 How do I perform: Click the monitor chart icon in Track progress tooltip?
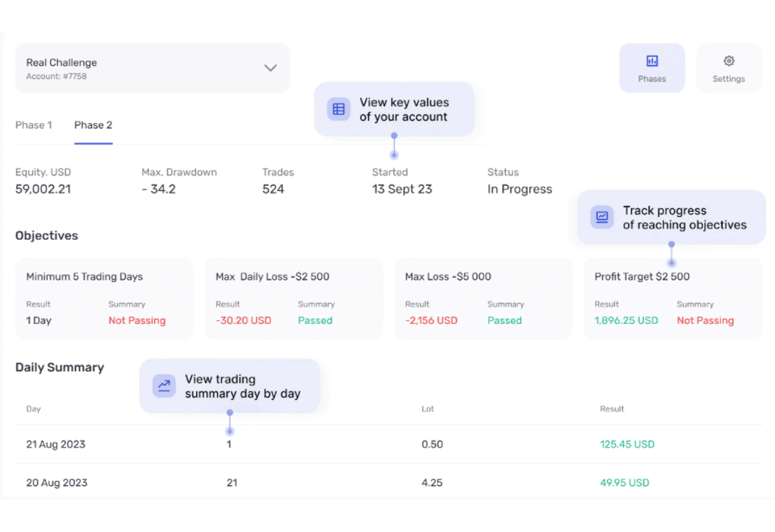click(x=602, y=217)
